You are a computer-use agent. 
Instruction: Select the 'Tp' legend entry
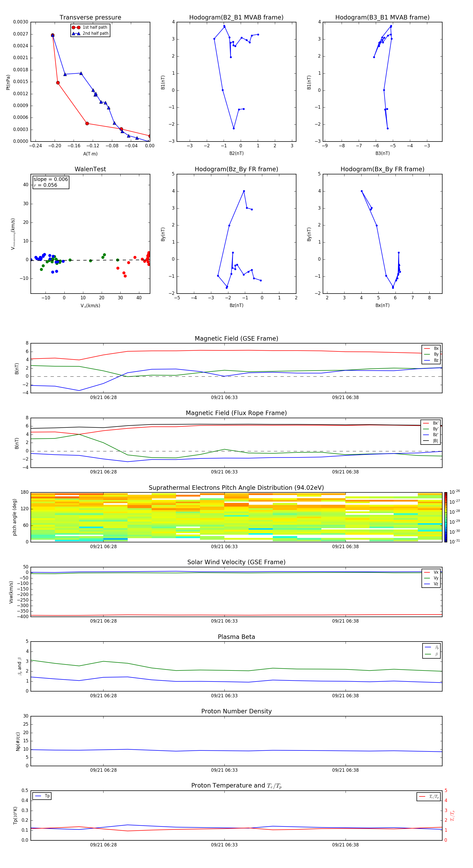click(x=42, y=796)
